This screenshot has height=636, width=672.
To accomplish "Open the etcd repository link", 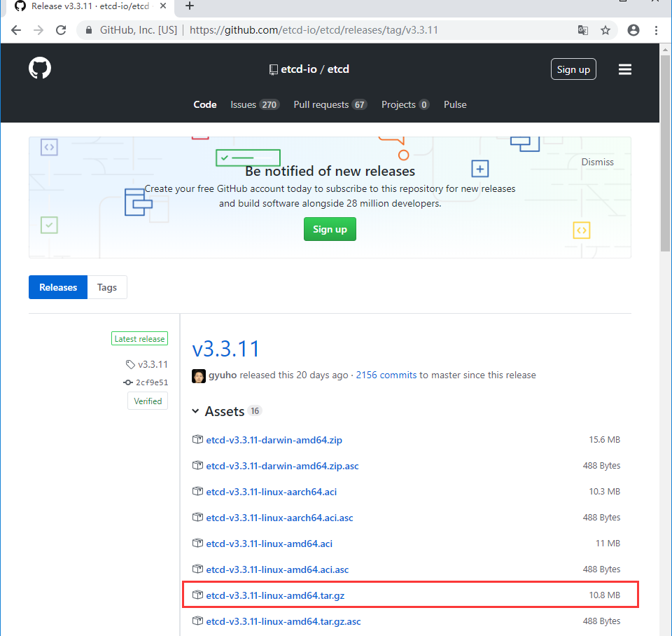I will click(x=338, y=69).
